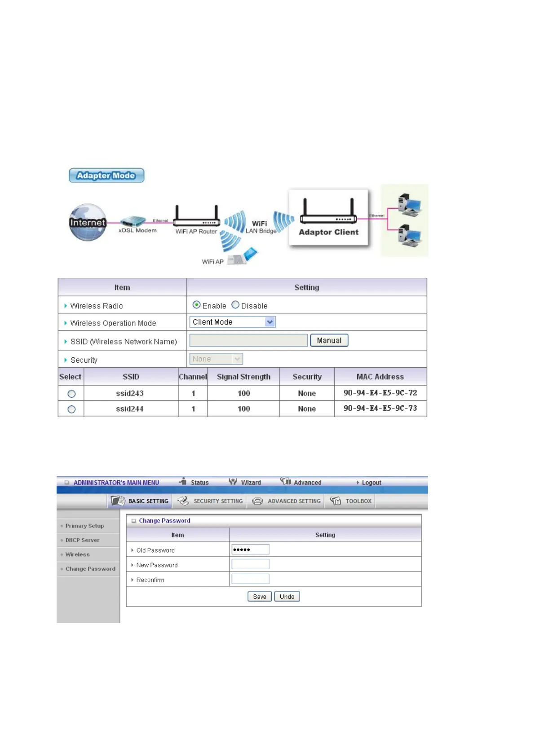Open Primary Setup in sidebar
Screen dimensions: 535x756
[84, 526]
